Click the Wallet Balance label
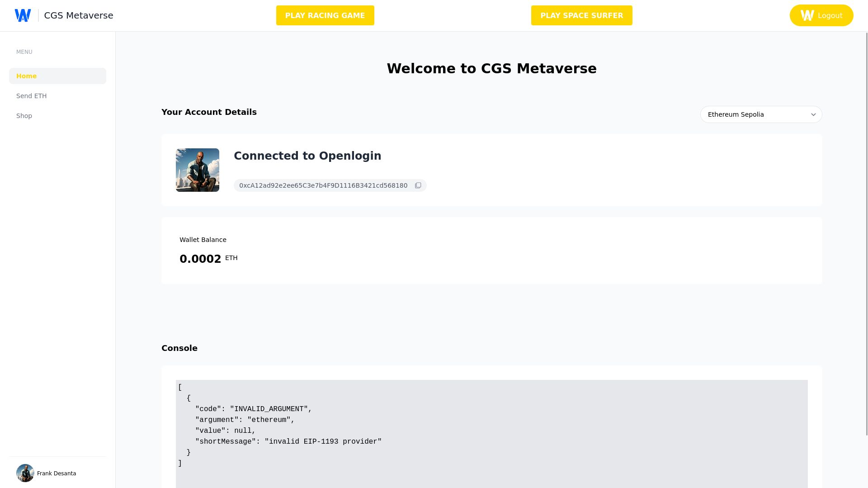Image resolution: width=868 pixels, height=488 pixels. pos(203,240)
